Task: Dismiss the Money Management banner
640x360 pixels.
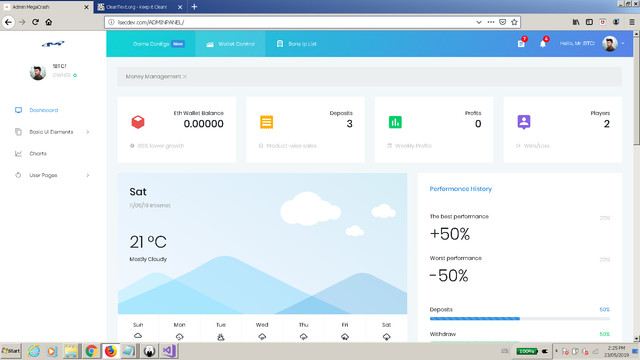Action: (x=185, y=76)
